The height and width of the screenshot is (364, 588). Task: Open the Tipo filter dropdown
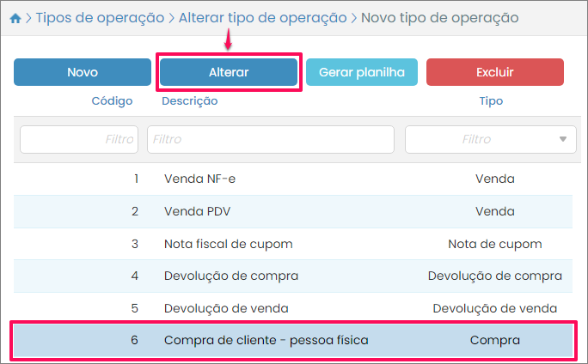point(491,139)
